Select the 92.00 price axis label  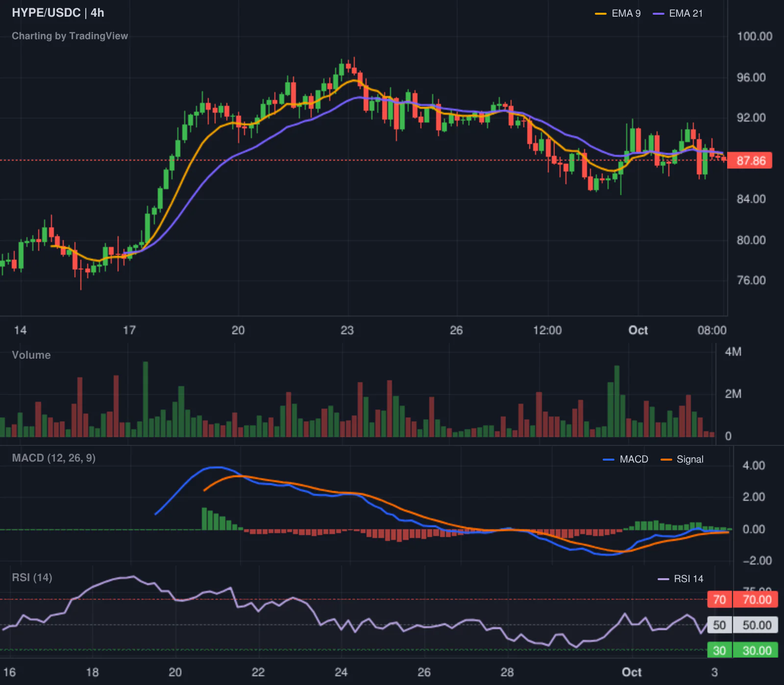point(751,118)
